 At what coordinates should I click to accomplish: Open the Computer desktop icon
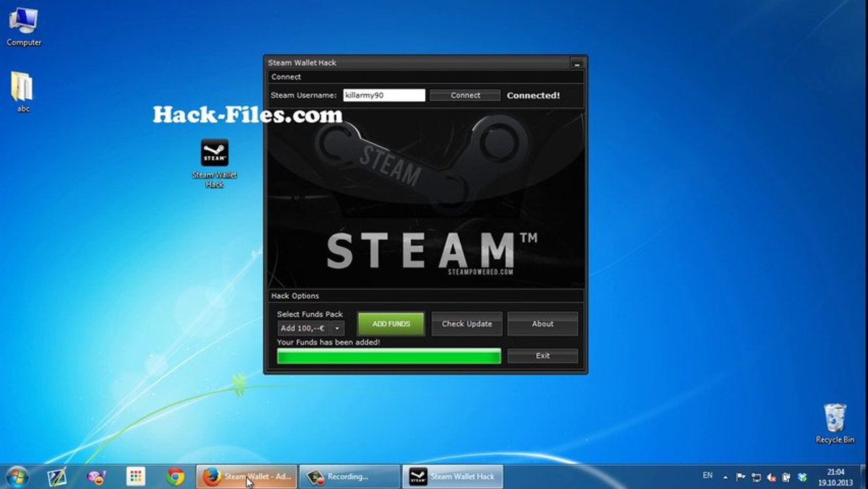(x=24, y=27)
